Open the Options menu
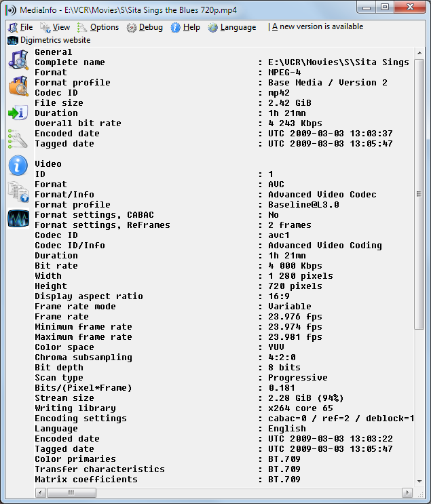 coord(98,27)
